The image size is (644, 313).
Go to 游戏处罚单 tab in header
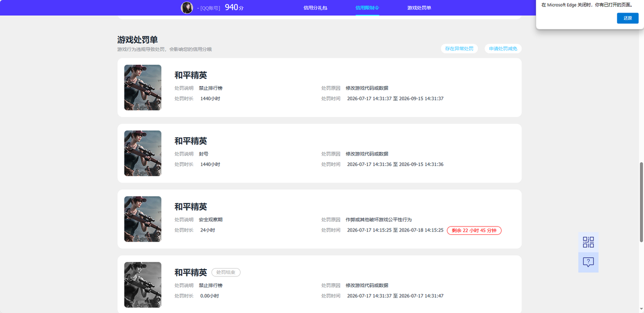click(x=419, y=8)
